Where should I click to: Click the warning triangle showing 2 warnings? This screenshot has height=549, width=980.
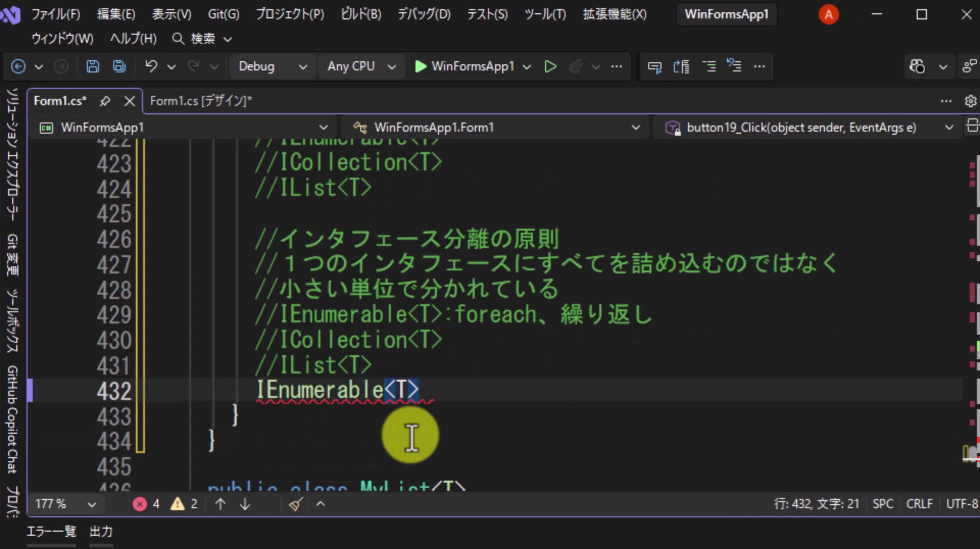[x=184, y=504]
